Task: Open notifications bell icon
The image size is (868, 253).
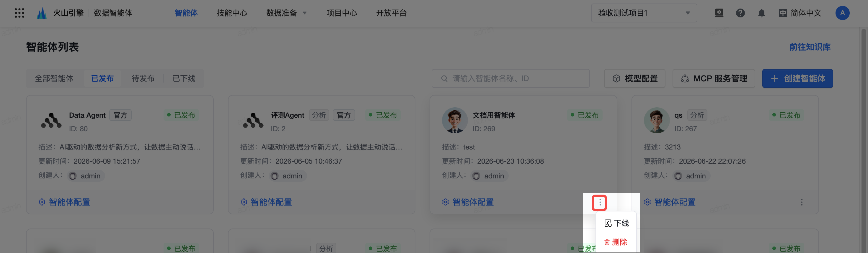Action: (x=761, y=13)
